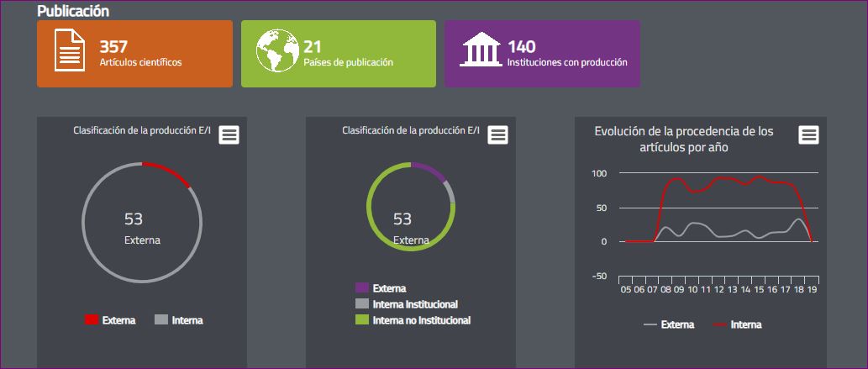Open the hamburger menu of the first Clasificación chart
Image resolution: width=868 pixels, height=369 pixels.
tap(229, 134)
